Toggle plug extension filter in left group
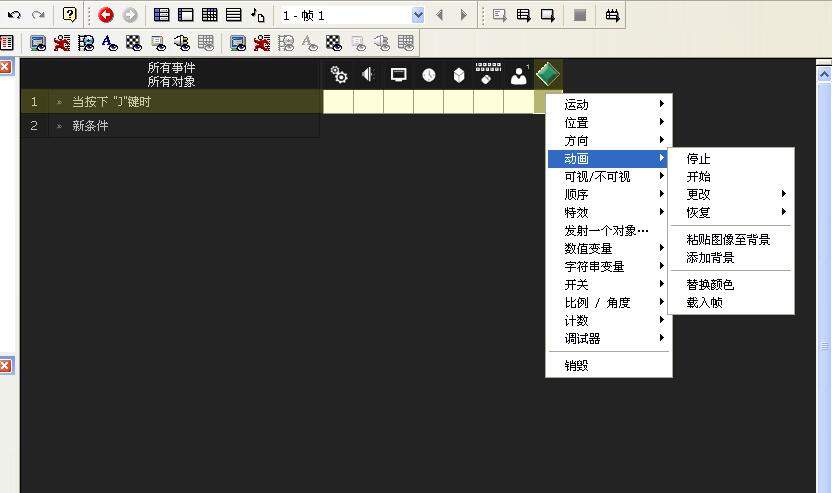The image size is (832, 493). point(181,43)
